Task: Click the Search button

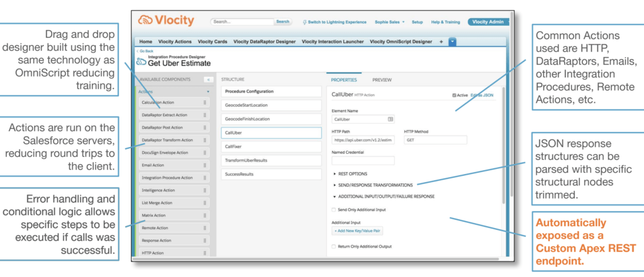Action: click(x=282, y=22)
